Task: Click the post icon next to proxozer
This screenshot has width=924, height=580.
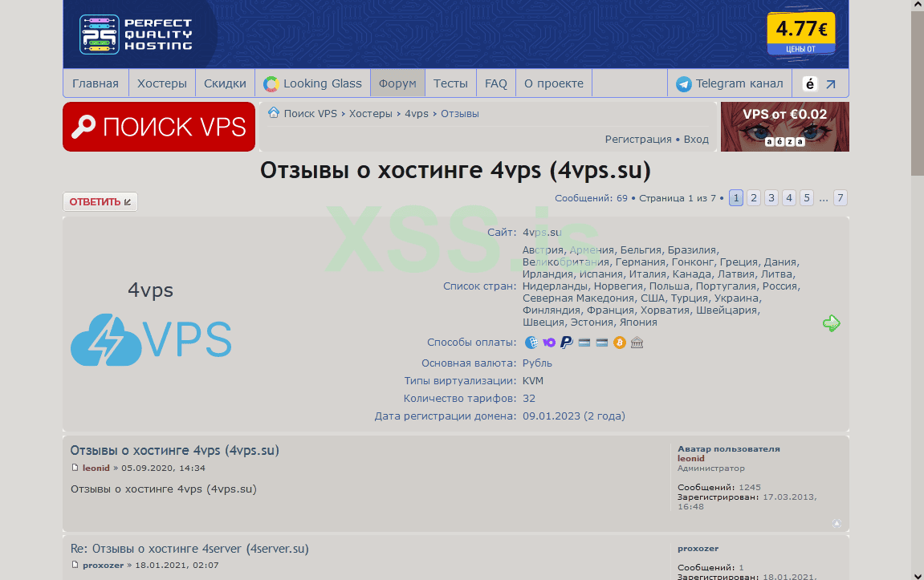Action: 75,565
